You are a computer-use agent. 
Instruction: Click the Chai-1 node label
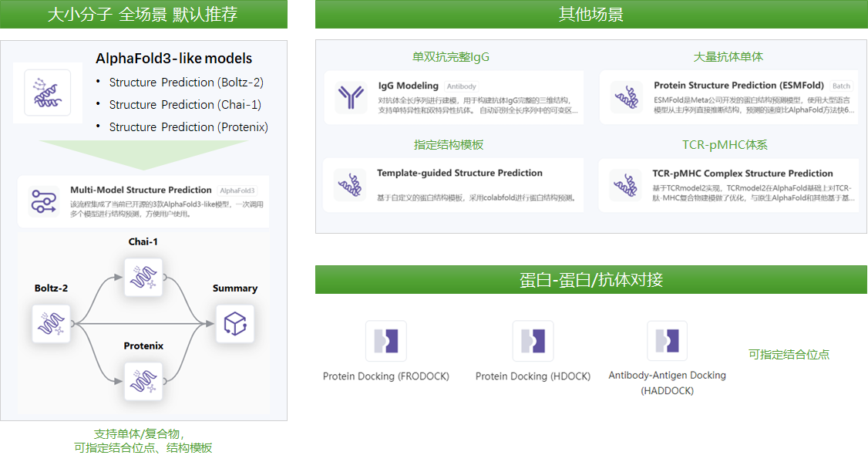tap(143, 241)
